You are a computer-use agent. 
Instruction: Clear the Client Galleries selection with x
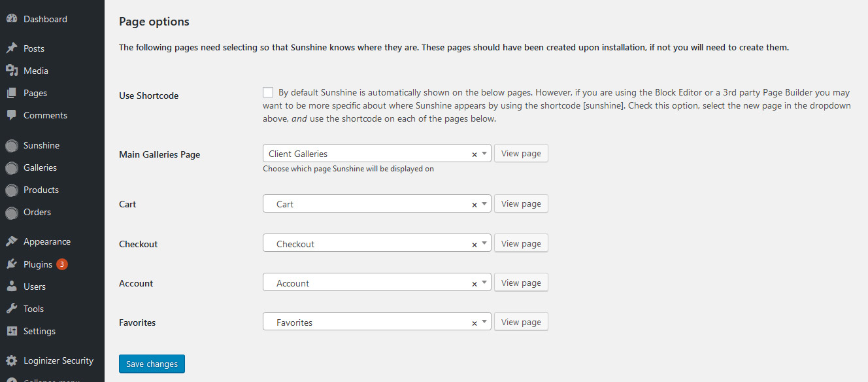click(475, 154)
